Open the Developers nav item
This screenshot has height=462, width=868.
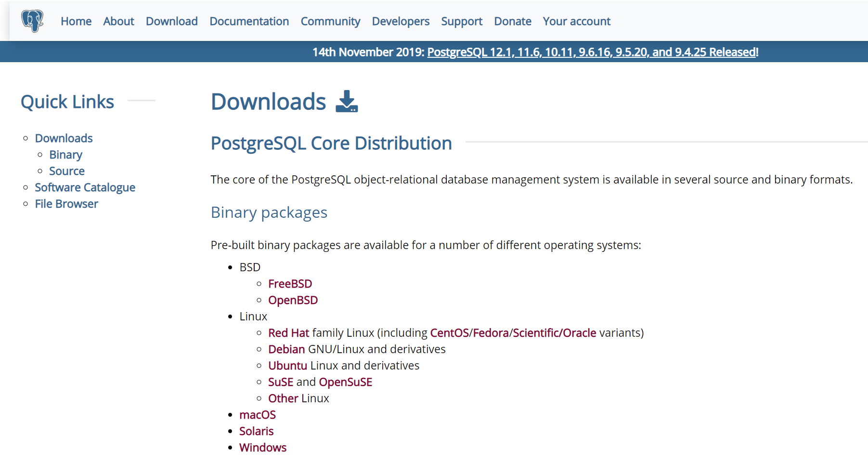(x=401, y=21)
